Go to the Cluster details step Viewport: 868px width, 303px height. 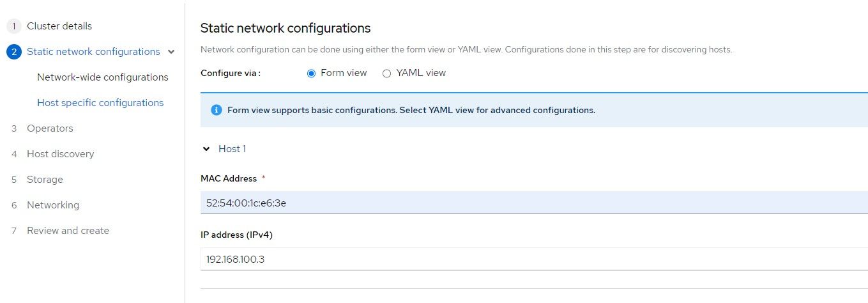pos(59,26)
